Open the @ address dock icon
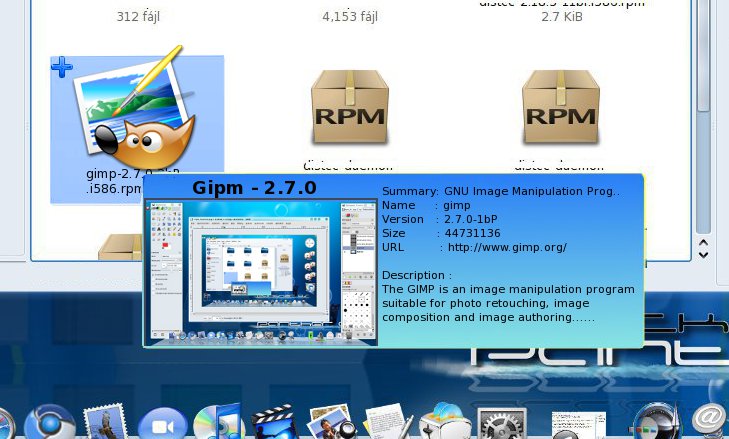729x439 pixels. pos(709,419)
